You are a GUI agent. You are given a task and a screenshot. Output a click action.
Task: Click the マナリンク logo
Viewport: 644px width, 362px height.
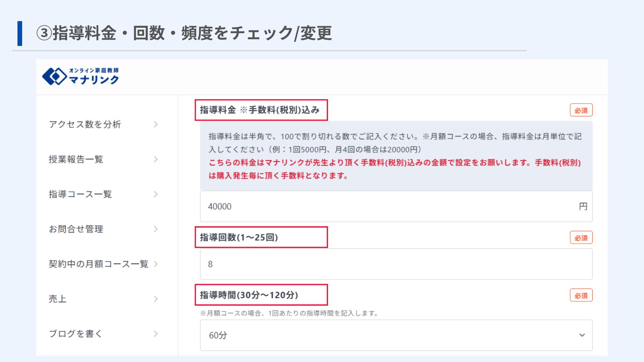[80, 76]
